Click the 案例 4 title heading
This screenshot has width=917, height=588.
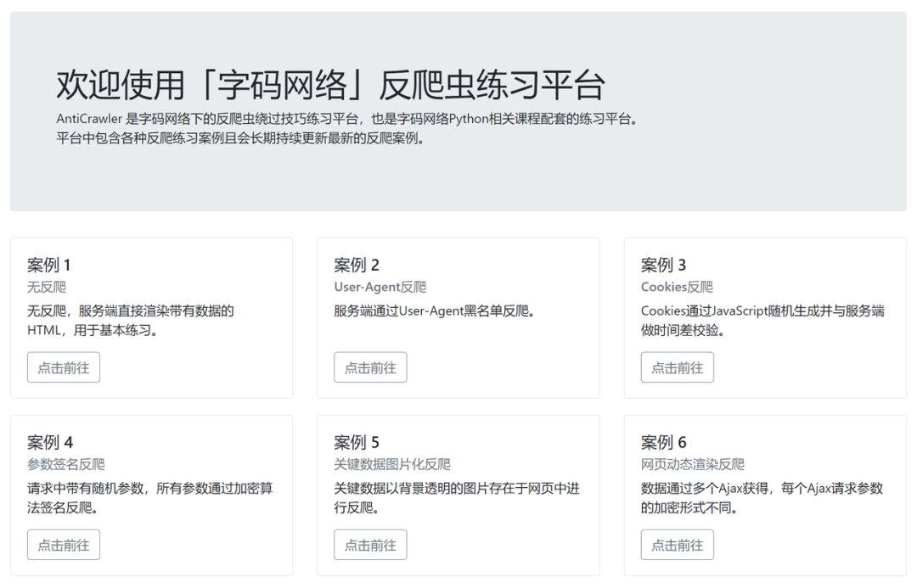48,442
